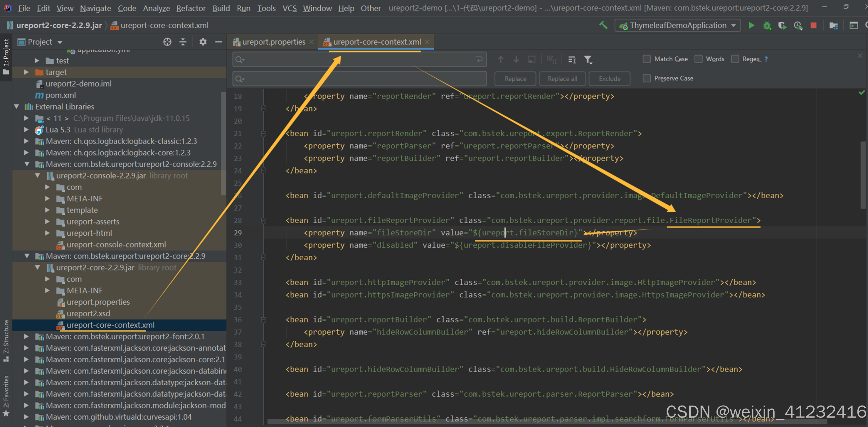The height and width of the screenshot is (427, 868).
Task: Click the green Run application icon
Action: (751, 26)
